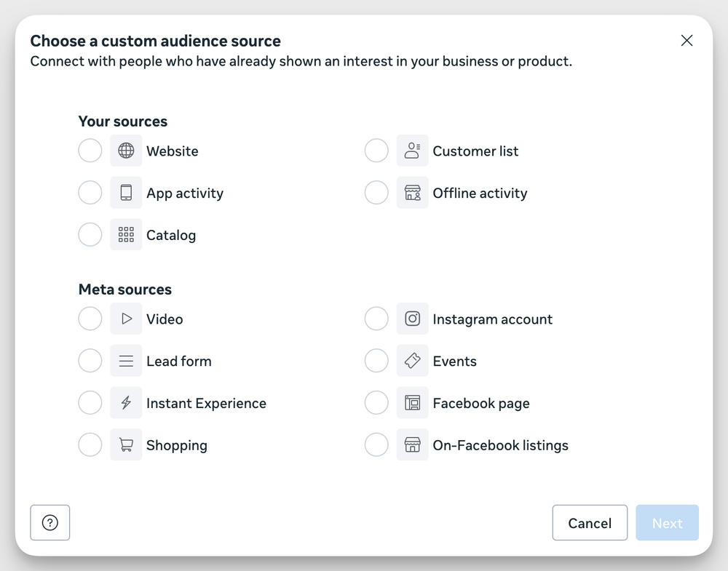Open help with the question mark button
The width and height of the screenshot is (728, 571).
(x=50, y=523)
